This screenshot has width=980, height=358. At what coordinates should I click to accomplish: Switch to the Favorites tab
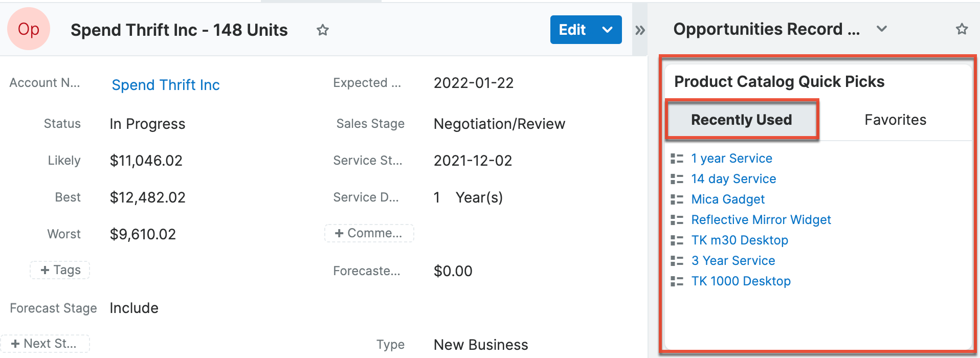[895, 120]
